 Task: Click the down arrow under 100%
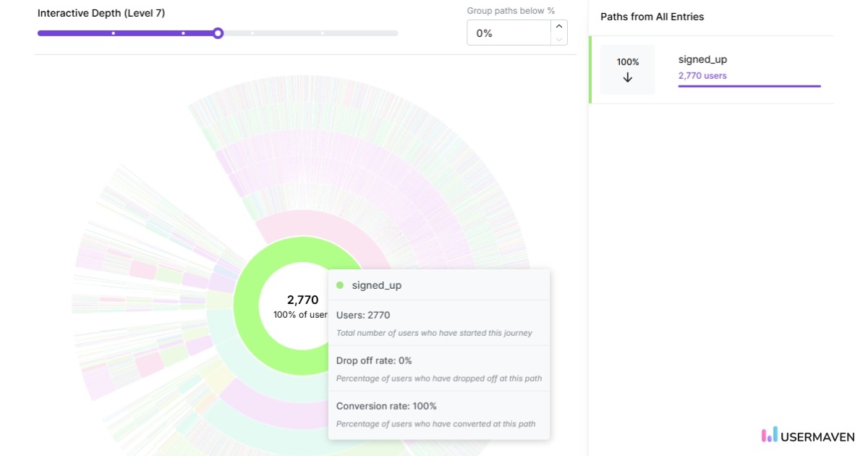point(627,77)
